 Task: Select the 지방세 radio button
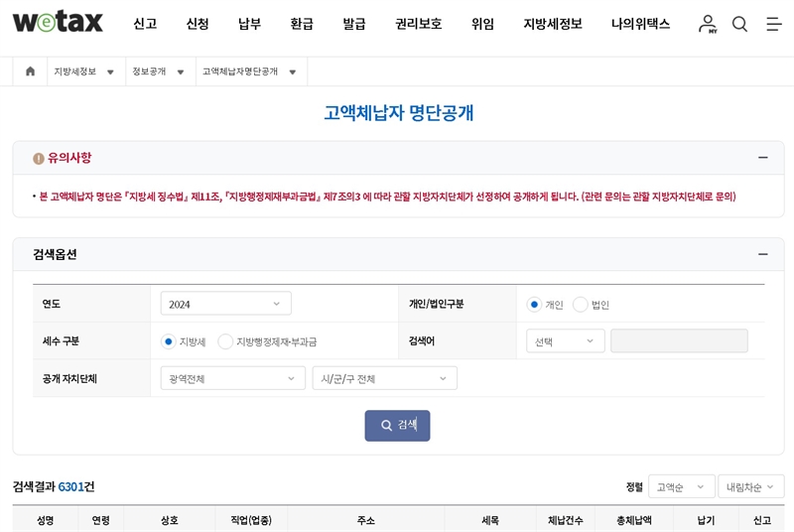[168, 341]
